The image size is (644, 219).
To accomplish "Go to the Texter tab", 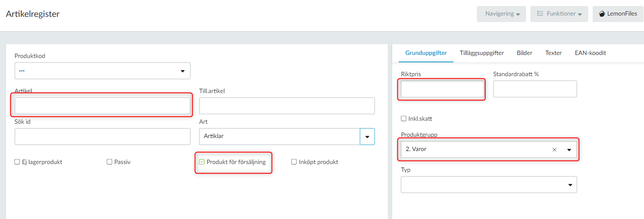I will pos(553,53).
